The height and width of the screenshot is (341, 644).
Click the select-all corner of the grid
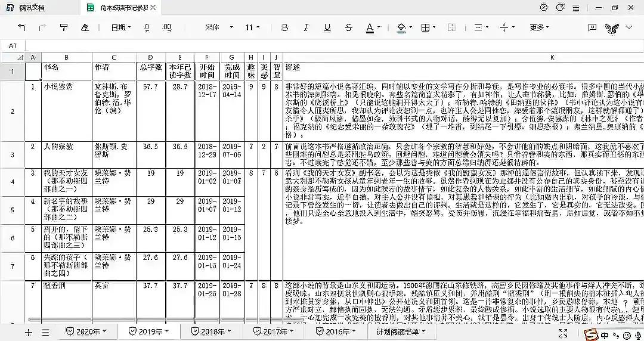(x=13, y=57)
